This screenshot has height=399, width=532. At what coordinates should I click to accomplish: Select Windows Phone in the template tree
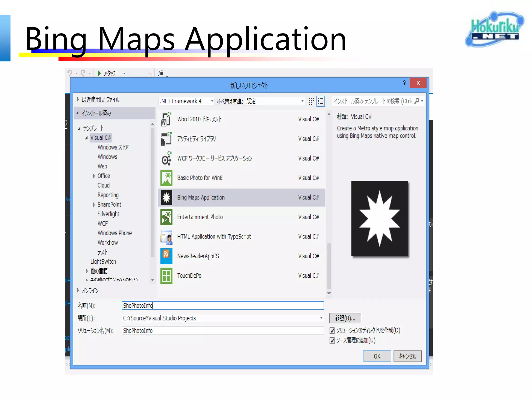[115, 233]
